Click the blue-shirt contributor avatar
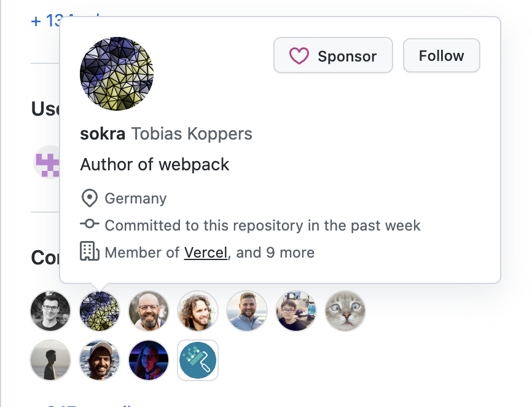 [x=247, y=311]
